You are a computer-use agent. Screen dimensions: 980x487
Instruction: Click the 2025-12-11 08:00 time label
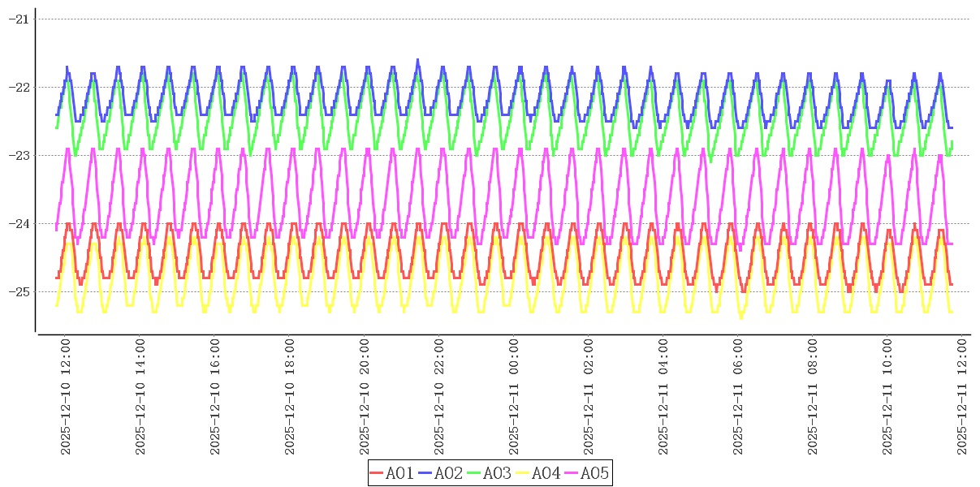coord(813,396)
